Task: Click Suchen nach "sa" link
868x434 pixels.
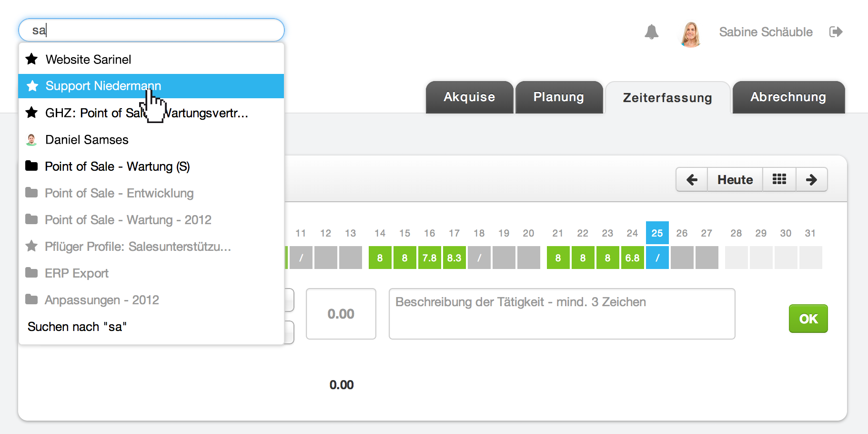Action: 77,327
